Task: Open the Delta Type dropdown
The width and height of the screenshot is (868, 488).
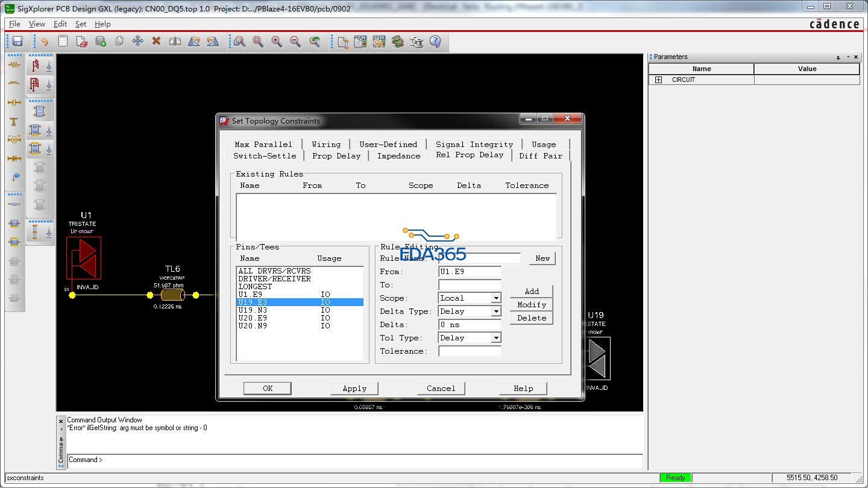Action: 495,311
